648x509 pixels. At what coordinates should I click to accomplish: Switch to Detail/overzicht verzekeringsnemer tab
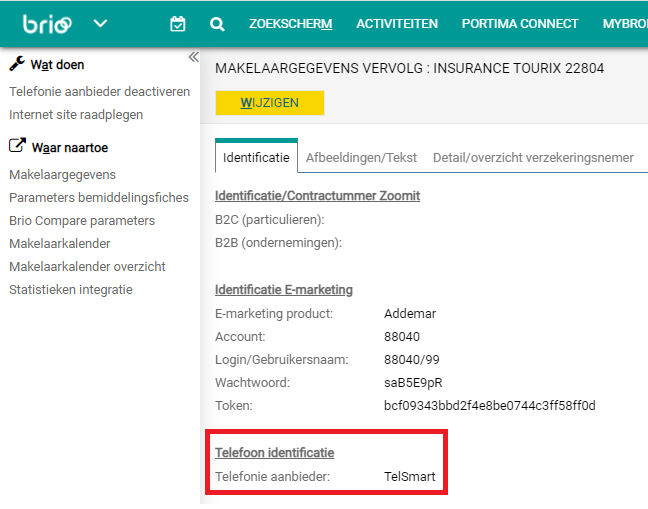point(533,158)
